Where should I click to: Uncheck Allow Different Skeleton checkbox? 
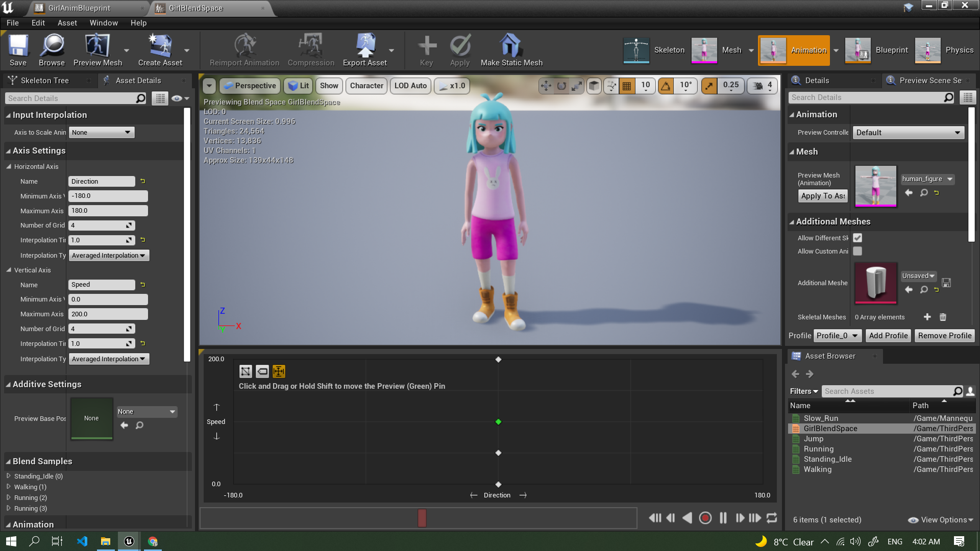coord(857,238)
